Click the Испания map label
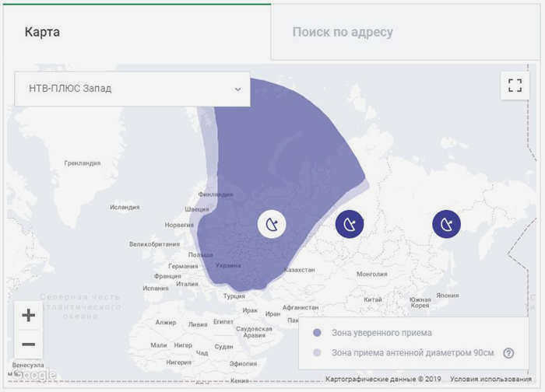Screen dimensions: 545x392 (x=156, y=289)
